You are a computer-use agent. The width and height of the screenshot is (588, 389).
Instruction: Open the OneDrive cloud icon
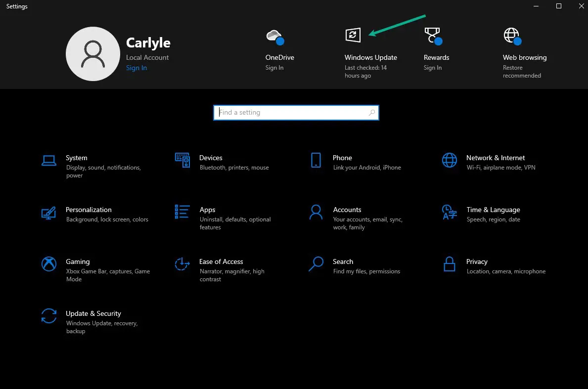pos(275,37)
